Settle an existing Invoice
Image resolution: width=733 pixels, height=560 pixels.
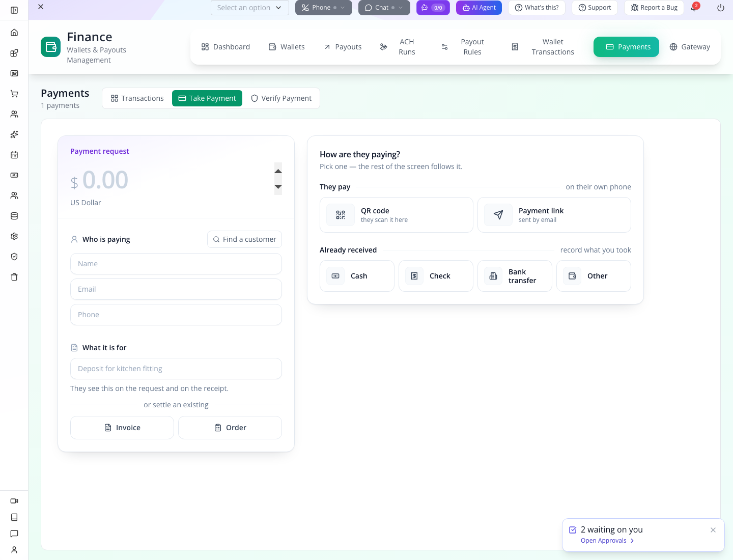[x=122, y=428]
